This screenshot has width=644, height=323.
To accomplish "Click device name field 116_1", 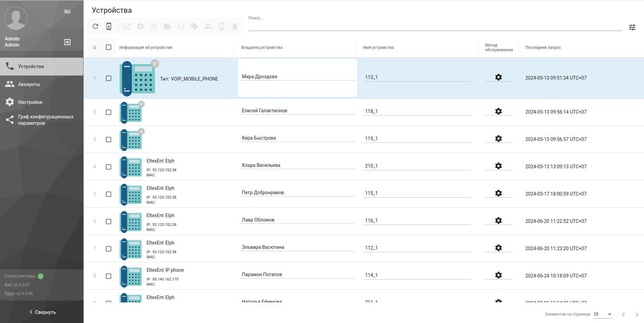I will [416, 221].
